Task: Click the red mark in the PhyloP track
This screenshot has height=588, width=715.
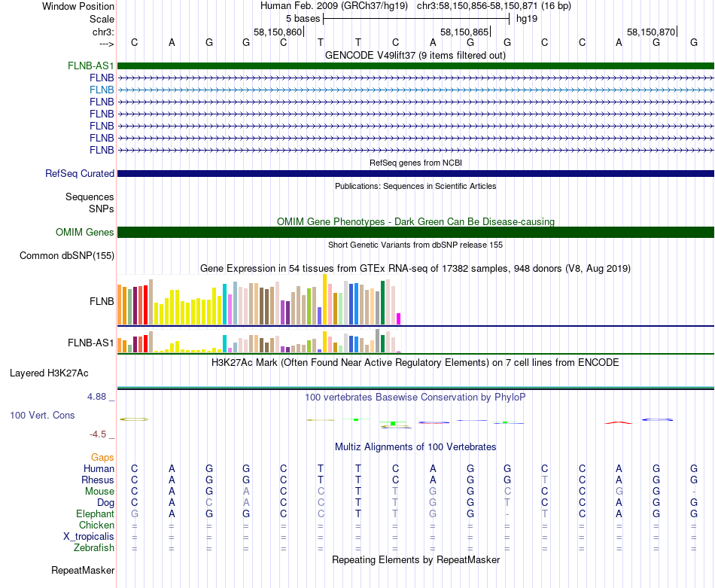Action: coord(619,423)
